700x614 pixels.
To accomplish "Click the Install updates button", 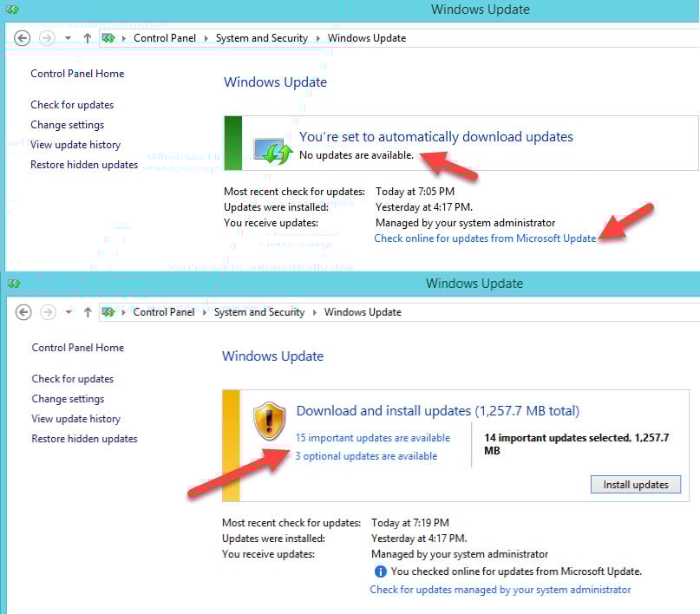I will pos(636,485).
